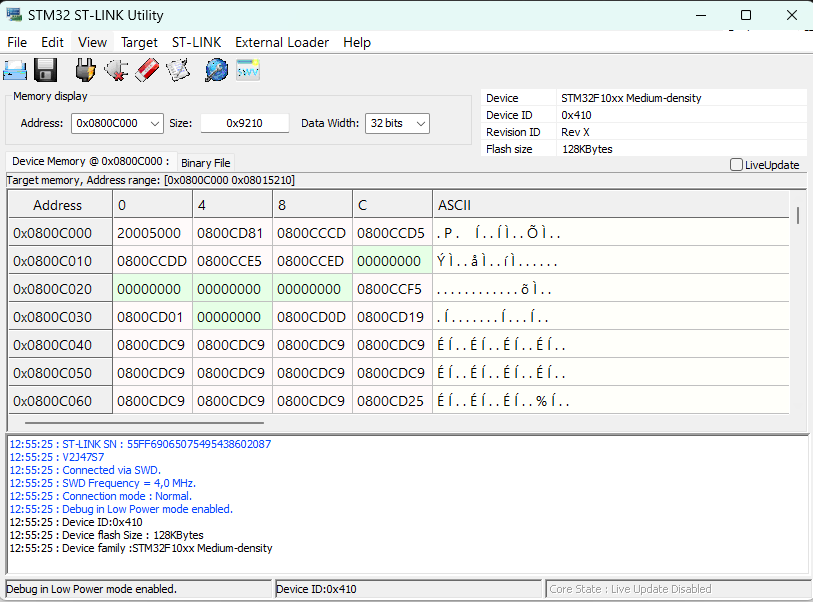Screen dimensions: 813x602
Task: Click the Size input field 0x9210
Action: pyautogui.click(x=245, y=123)
